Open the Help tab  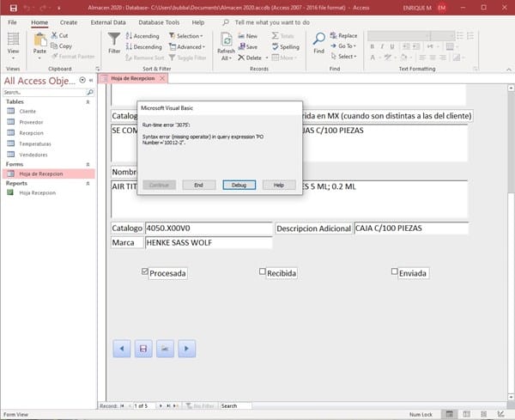pyautogui.click(x=198, y=22)
